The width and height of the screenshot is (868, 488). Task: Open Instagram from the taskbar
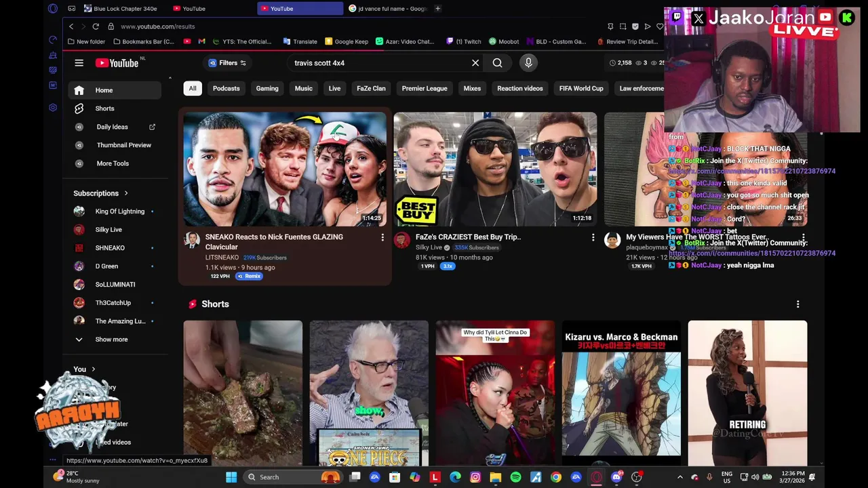[x=475, y=477]
